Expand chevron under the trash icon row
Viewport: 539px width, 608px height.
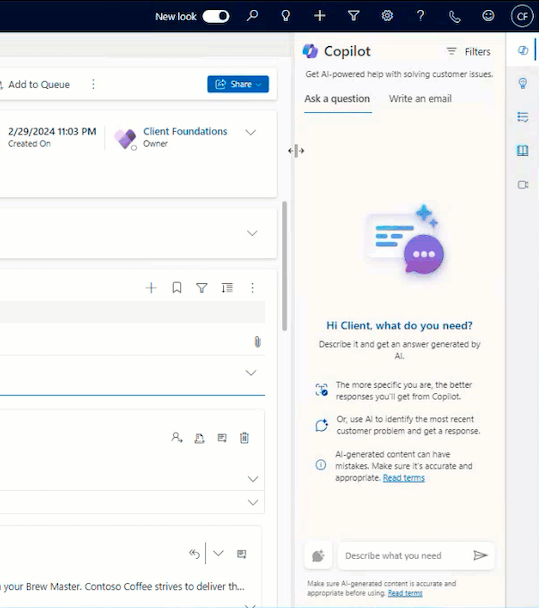253,479
